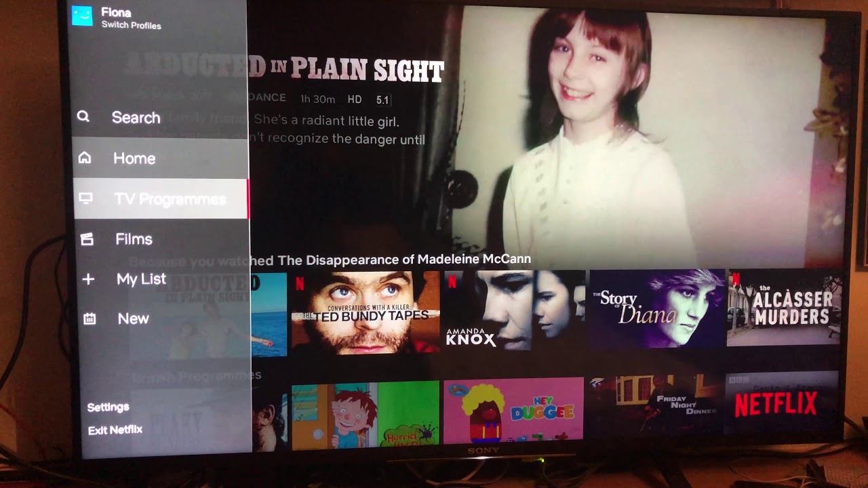Click the TV Programmes monitor icon
The height and width of the screenshot is (488, 868).
pos(85,199)
